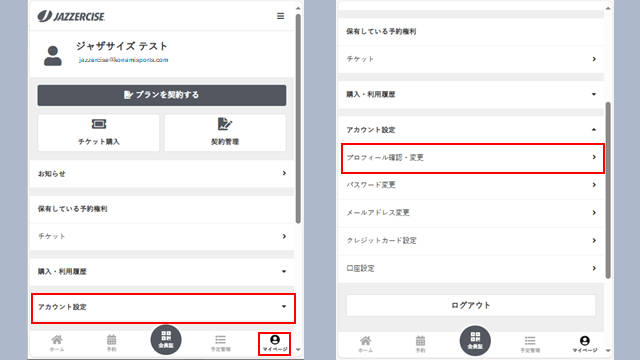640x360 pixels.
Task: Click chevron on プロフィール確認・変更 row
Action: (594, 157)
